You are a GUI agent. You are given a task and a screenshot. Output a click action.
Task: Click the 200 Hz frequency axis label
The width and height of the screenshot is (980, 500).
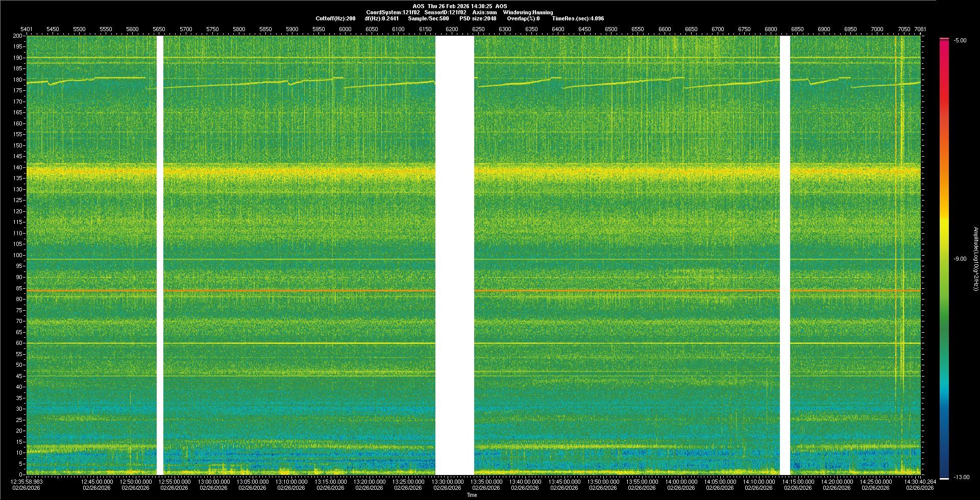click(x=17, y=36)
